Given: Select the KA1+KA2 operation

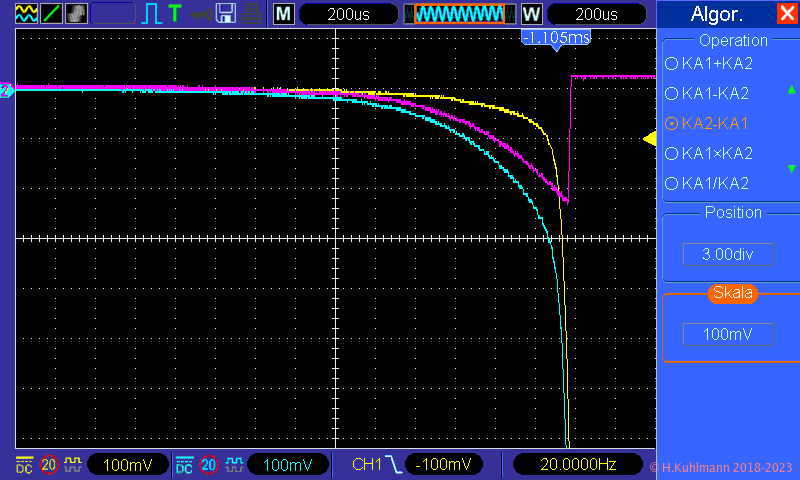Looking at the screenshot, I should tap(709, 64).
